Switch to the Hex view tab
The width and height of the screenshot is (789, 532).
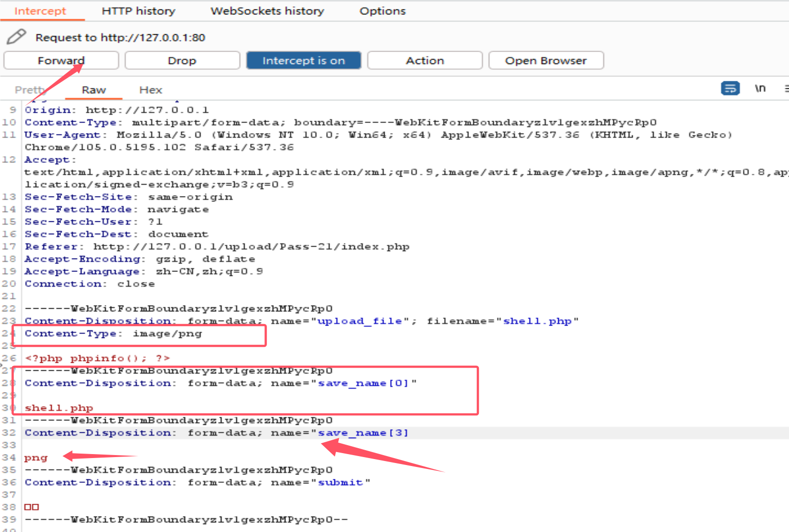click(151, 90)
